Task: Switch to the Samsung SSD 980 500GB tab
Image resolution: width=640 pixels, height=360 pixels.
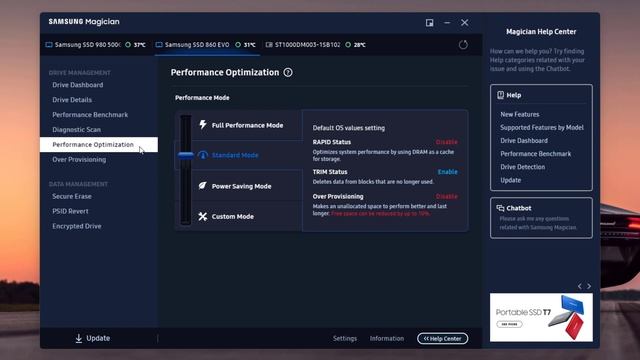Action: pyautogui.click(x=96, y=45)
